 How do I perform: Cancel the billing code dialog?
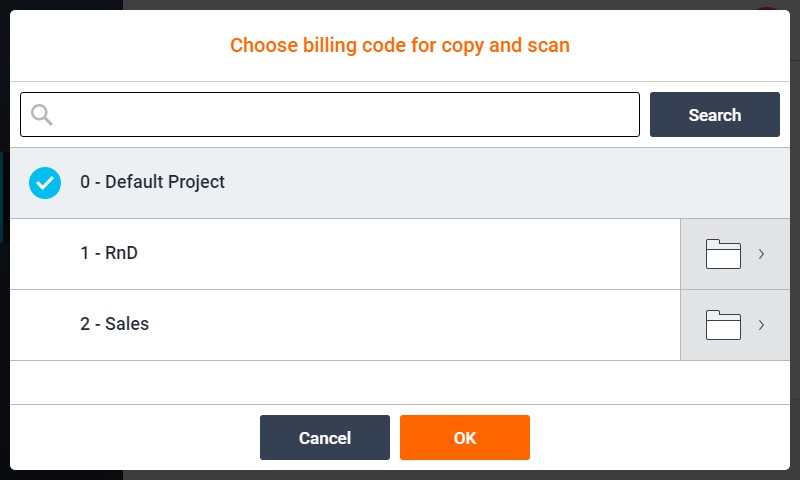point(325,438)
